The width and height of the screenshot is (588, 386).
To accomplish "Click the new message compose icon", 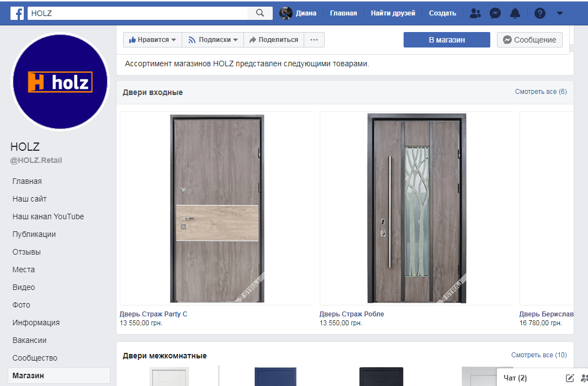I will [570, 378].
